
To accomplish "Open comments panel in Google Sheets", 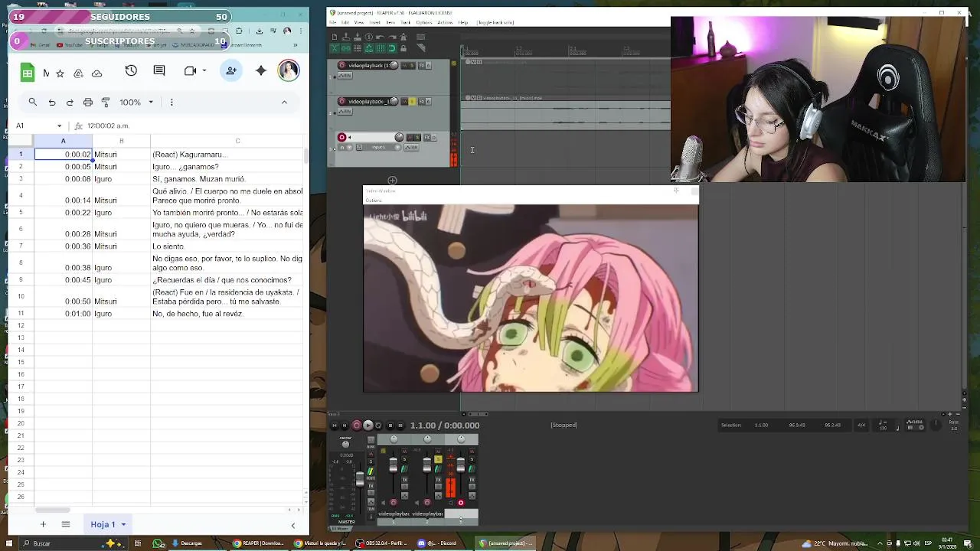I will [x=159, y=70].
